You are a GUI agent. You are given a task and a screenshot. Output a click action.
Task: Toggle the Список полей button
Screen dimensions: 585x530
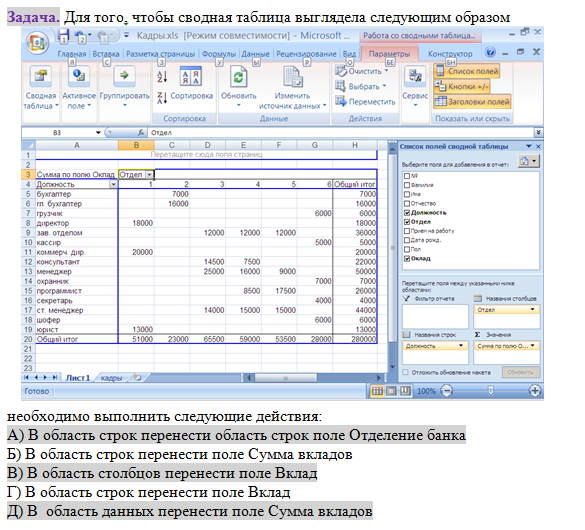(x=467, y=71)
